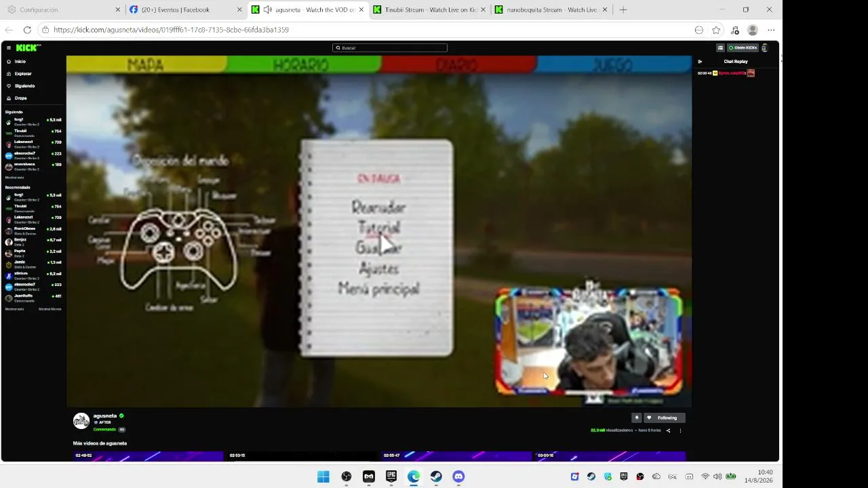Open the browser extensions icon
Viewport: 868px width, 488px height.
click(x=734, y=30)
